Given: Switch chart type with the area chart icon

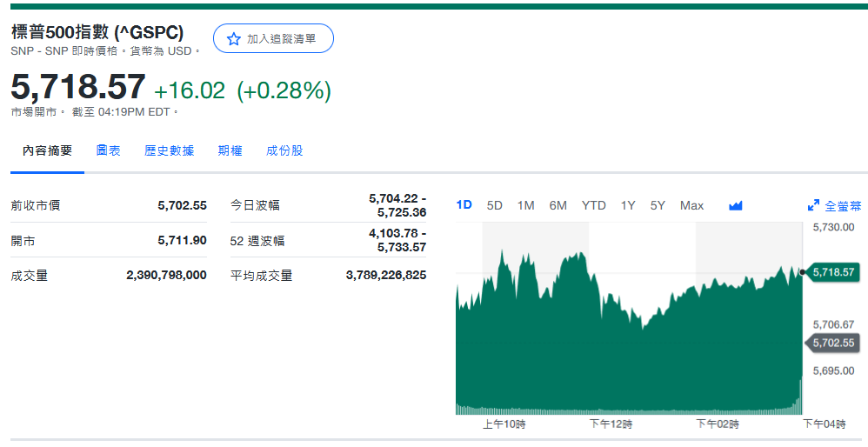Looking at the screenshot, I should [x=736, y=206].
